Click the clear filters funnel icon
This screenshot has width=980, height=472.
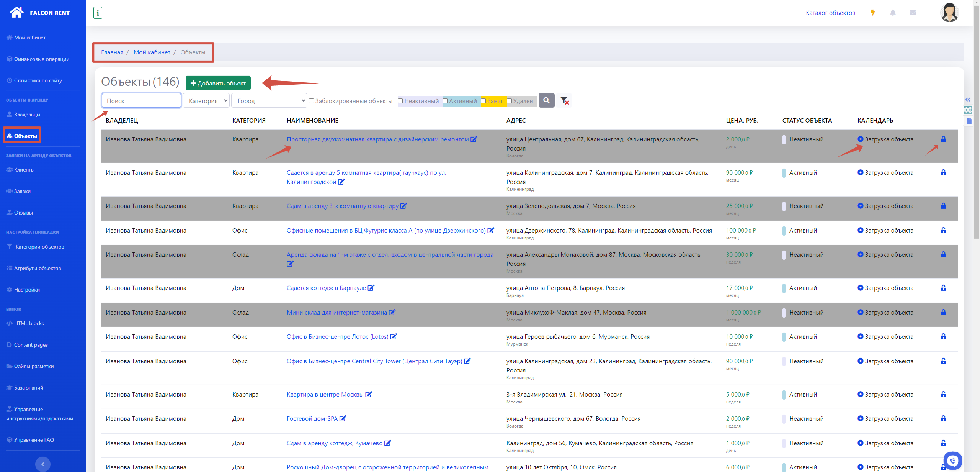point(565,101)
